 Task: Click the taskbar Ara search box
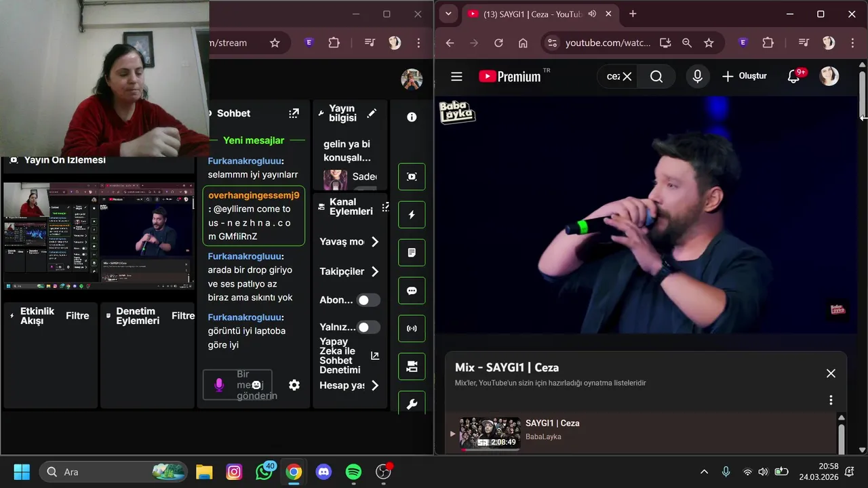[x=114, y=472]
